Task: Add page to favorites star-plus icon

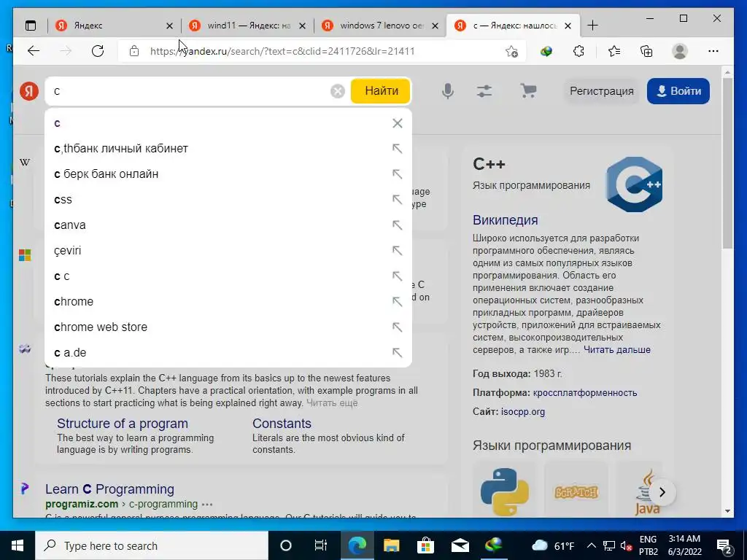Action: pos(511,52)
